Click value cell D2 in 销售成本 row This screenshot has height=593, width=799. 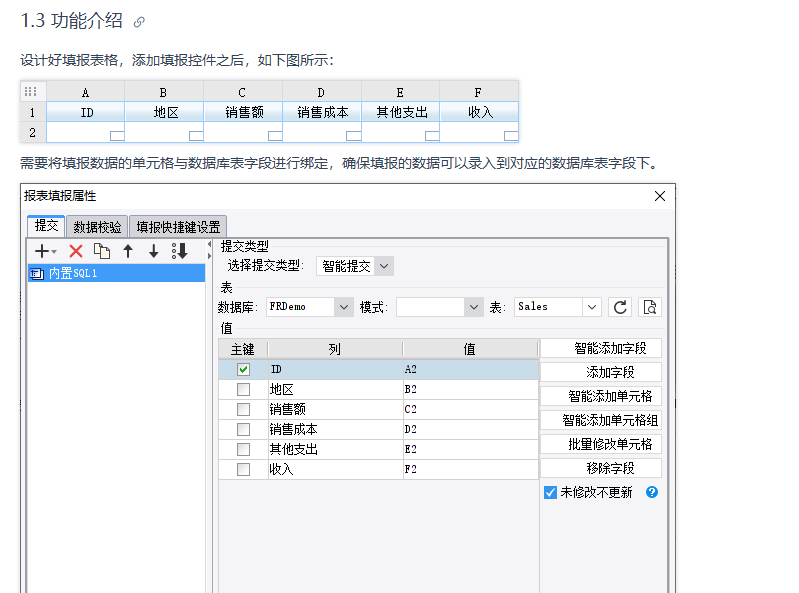coord(470,429)
